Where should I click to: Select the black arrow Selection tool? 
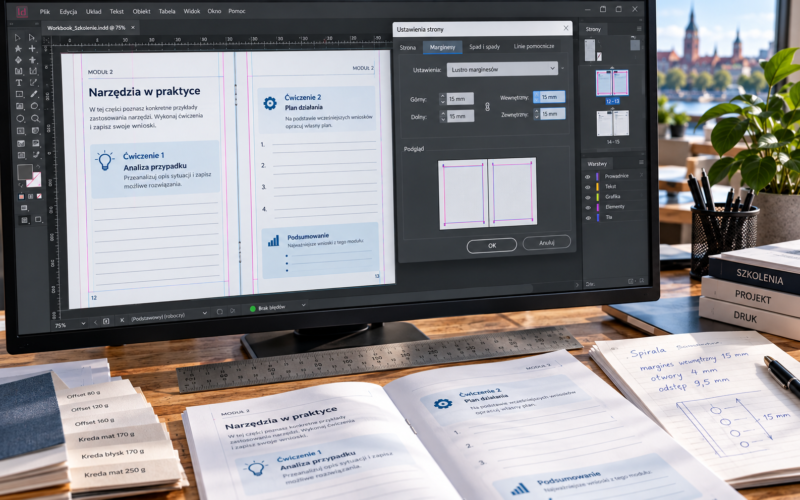[x=17, y=37]
